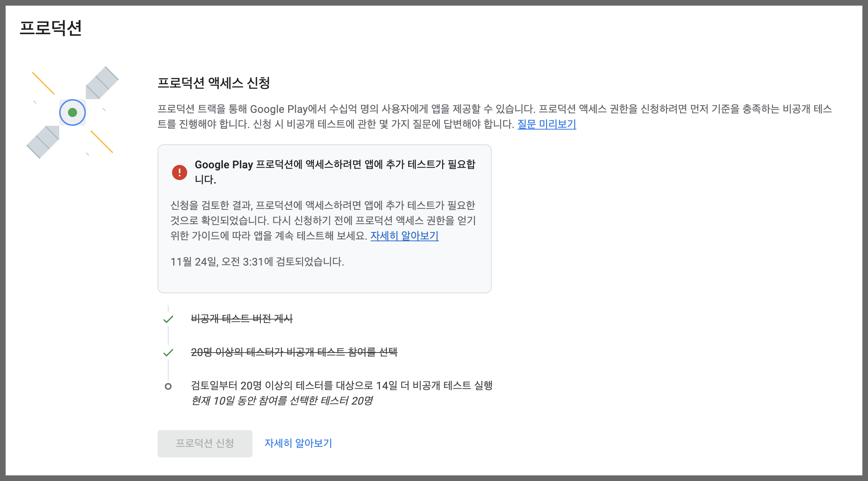Click the 프로덕션 page title
Image resolution: width=868 pixels, height=481 pixels.
[51, 28]
